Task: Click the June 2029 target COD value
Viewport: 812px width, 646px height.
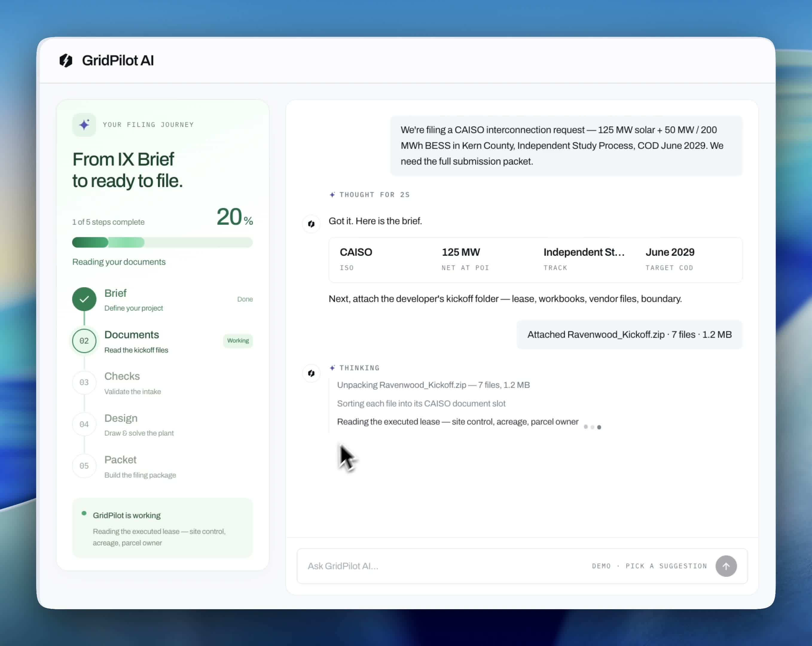Action: (x=670, y=252)
